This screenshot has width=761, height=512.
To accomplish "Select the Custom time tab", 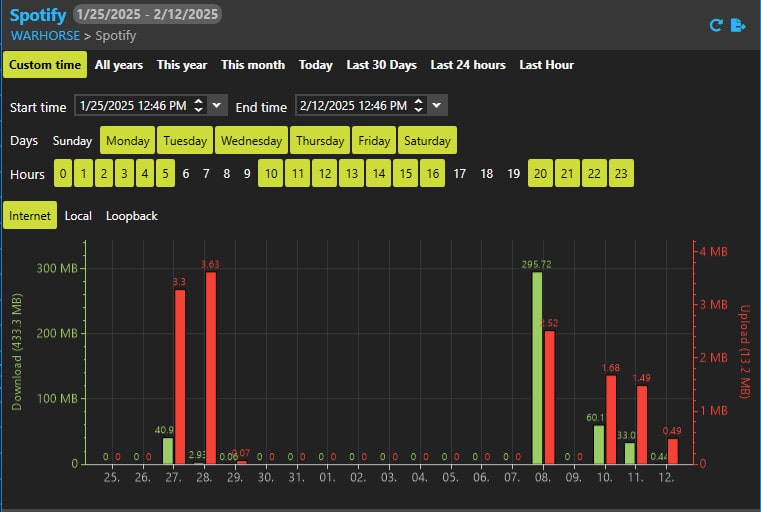I will tap(45, 65).
